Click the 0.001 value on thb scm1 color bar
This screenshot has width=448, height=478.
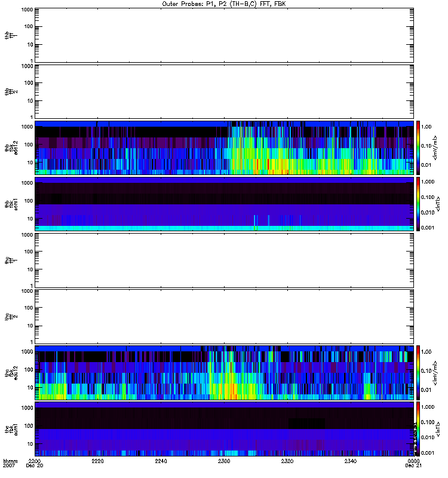point(428,228)
